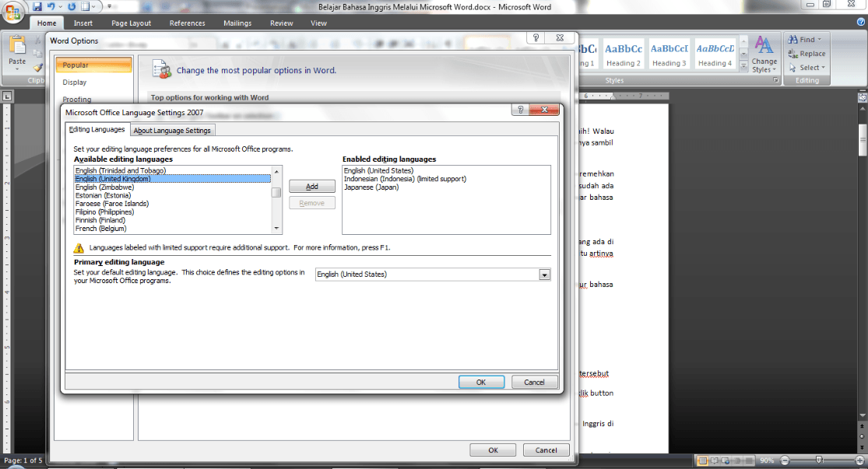The image size is (868, 469).
Task: Undo the last action in Quick Access Toolbar
Action: click(x=51, y=7)
